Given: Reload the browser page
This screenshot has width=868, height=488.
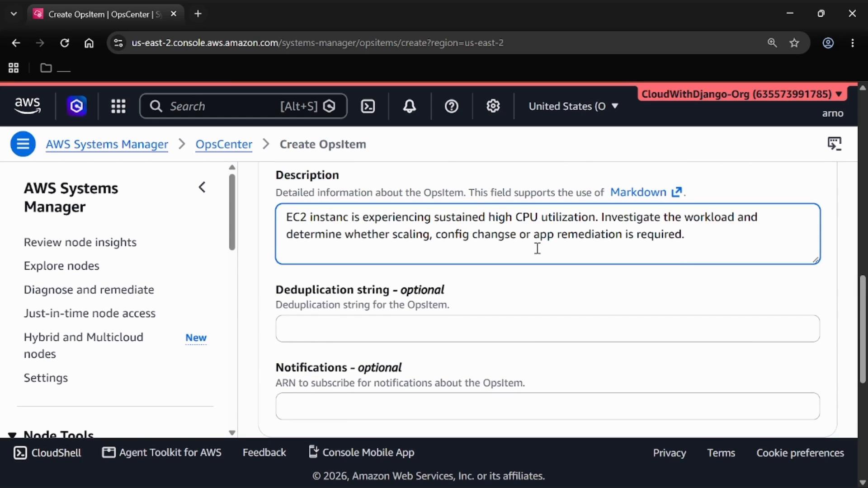Looking at the screenshot, I should (65, 43).
